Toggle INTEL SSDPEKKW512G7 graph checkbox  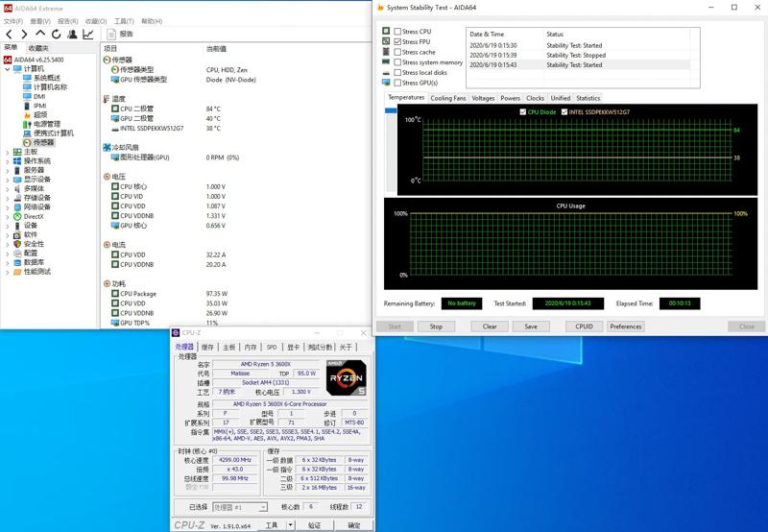(x=564, y=112)
